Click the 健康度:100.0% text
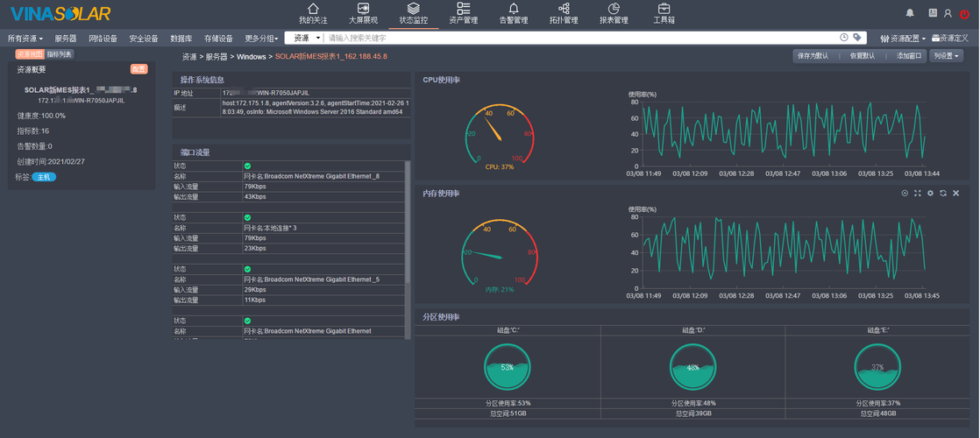The height and width of the screenshot is (438, 980). pyautogui.click(x=41, y=116)
